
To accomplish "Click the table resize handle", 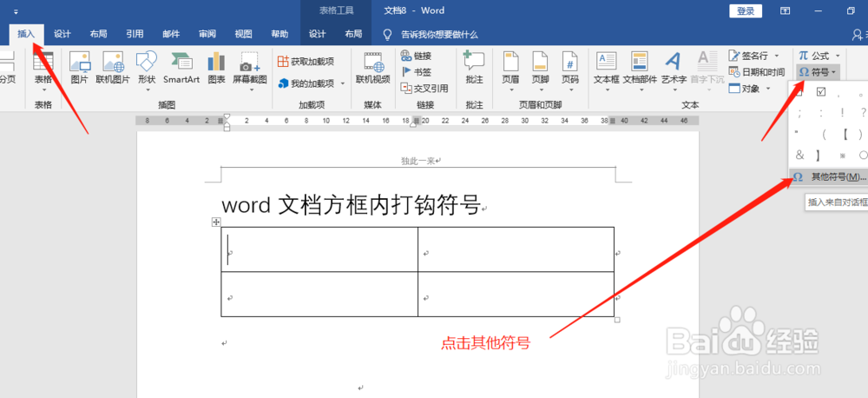I will [617, 320].
